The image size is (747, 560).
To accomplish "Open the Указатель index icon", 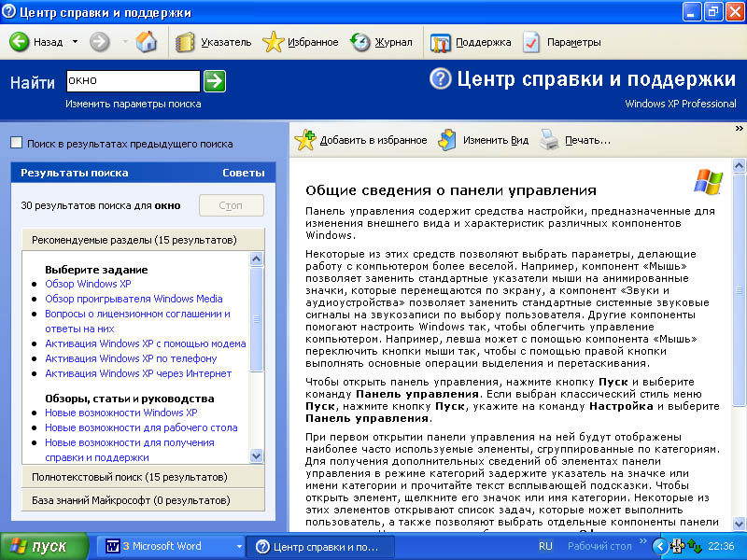I will click(184, 42).
